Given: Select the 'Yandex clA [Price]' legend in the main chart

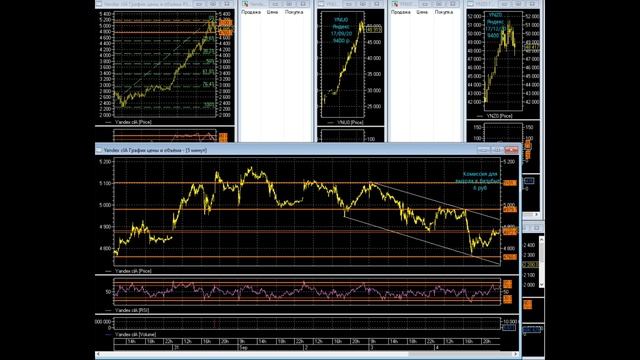Looking at the screenshot, I should point(133,271).
